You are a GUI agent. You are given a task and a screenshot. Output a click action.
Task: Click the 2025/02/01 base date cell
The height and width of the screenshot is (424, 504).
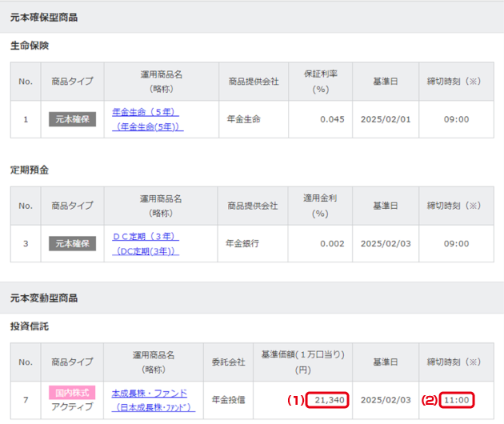point(385,119)
